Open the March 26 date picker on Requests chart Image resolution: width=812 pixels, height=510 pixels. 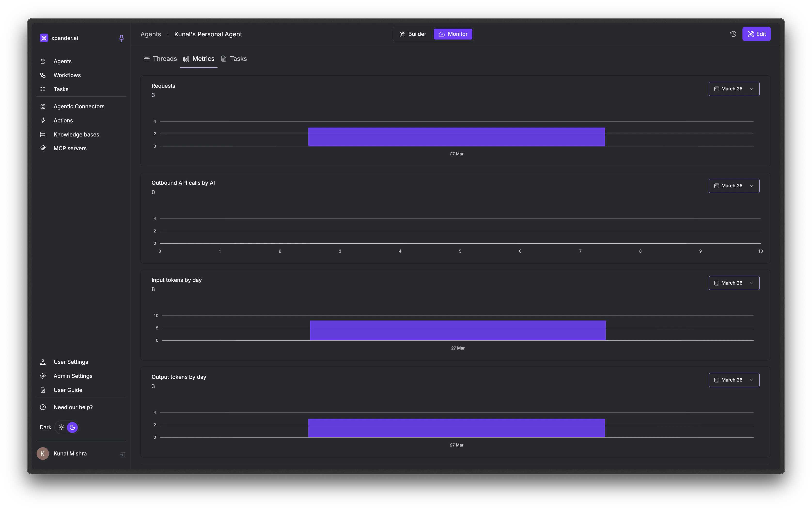pyautogui.click(x=734, y=89)
